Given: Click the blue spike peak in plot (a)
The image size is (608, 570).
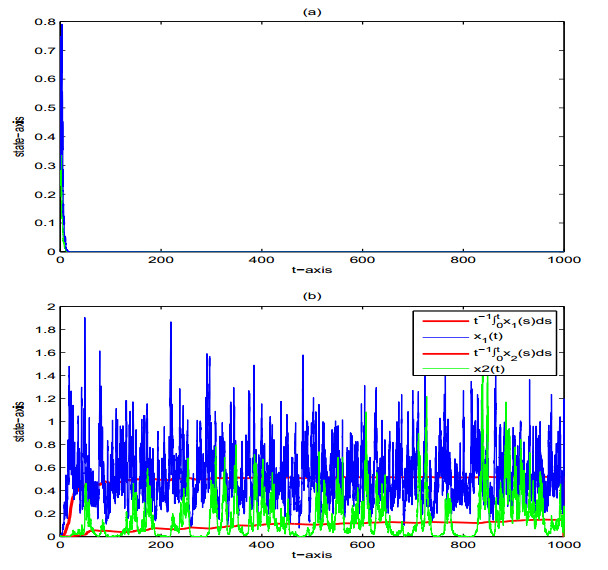Looking at the screenshot, I should (x=61, y=24).
